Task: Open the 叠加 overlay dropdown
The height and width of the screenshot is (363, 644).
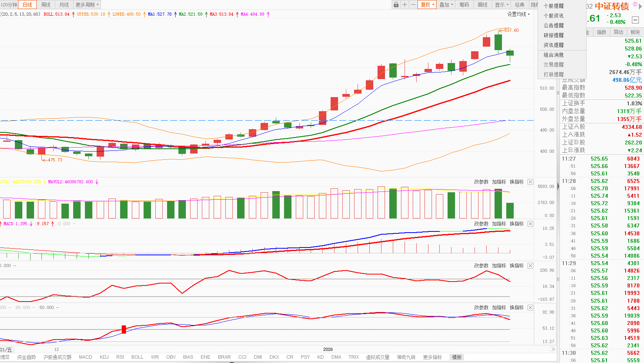Action: [x=446, y=5]
